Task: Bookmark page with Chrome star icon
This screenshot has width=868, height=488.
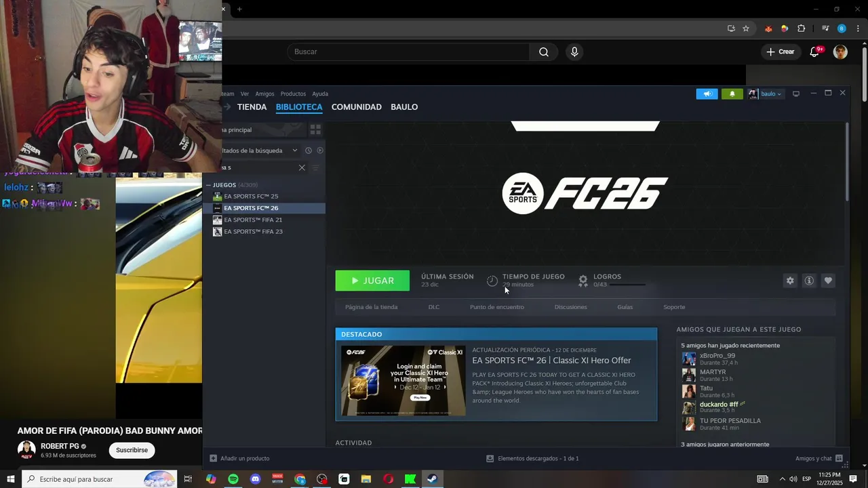Action: (x=746, y=28)
